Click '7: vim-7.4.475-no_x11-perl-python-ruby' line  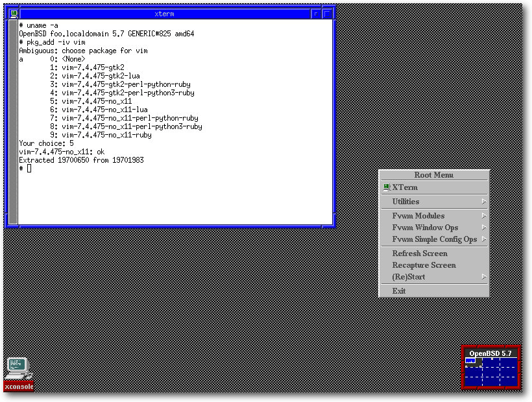click(x=124, y=118)
